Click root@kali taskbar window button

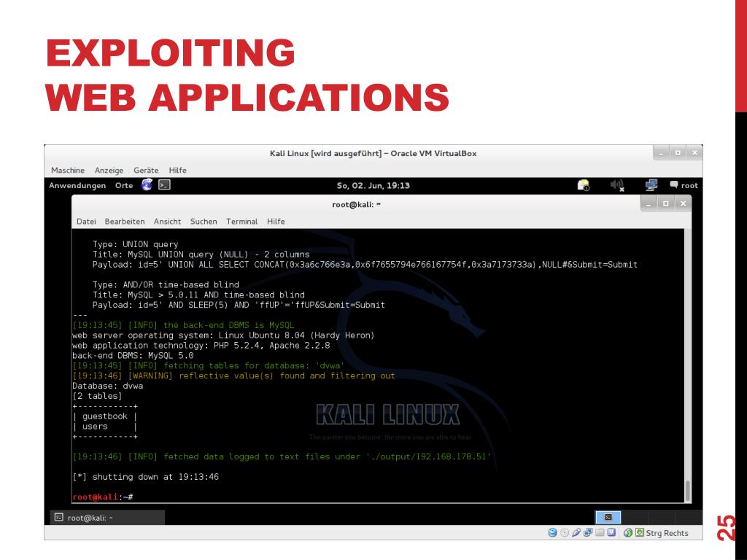[x=107, y=518]
